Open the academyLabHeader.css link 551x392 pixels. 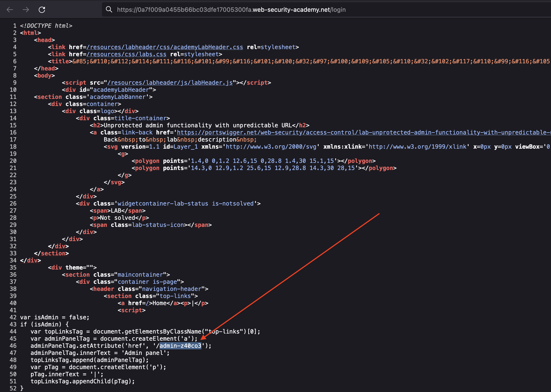point(165,47)
